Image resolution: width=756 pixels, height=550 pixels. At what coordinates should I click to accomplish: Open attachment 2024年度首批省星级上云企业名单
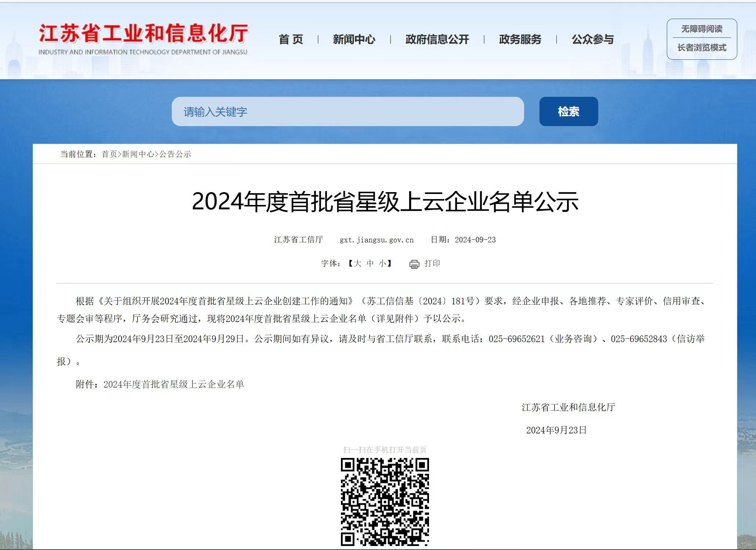tap(174, 384)
